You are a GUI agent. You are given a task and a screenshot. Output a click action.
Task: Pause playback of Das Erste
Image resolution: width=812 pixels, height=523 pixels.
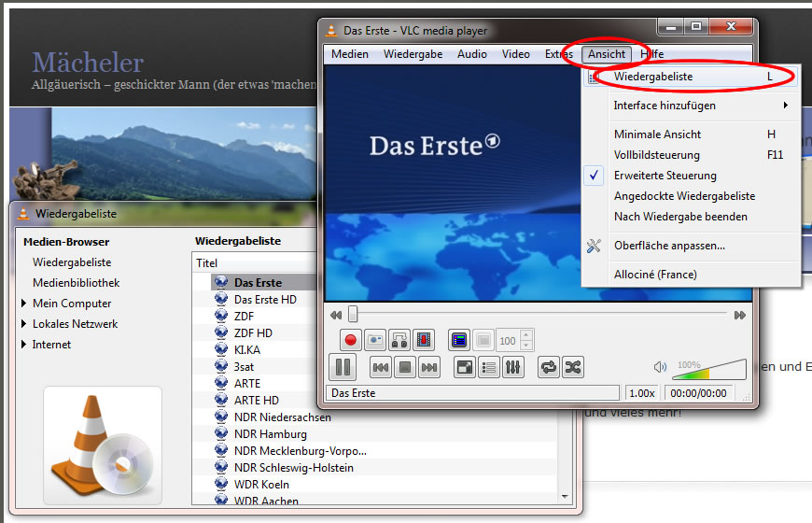click(343, 367)
